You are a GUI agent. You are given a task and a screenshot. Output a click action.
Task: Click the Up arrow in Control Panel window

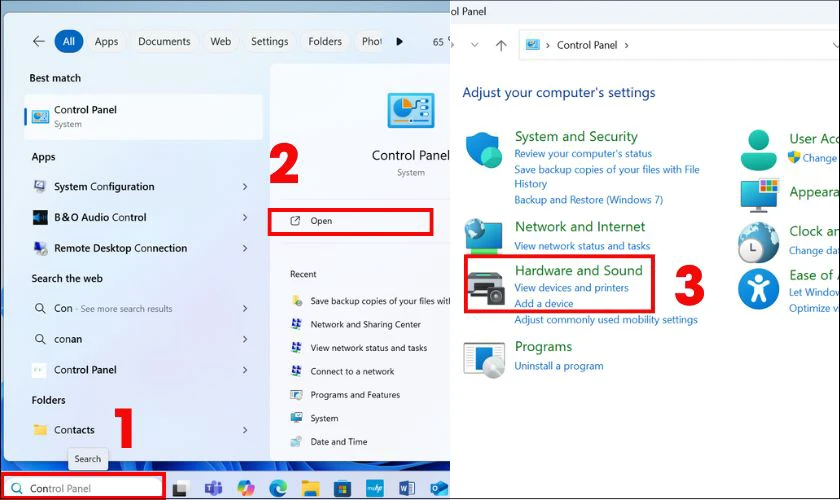501,46
